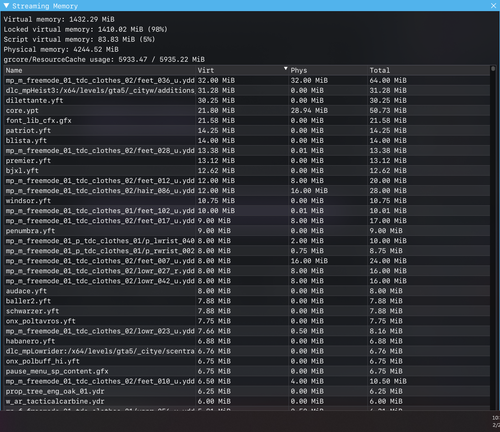
Task: Select the feet_012_u.ydd row
Action: (247, 180)
